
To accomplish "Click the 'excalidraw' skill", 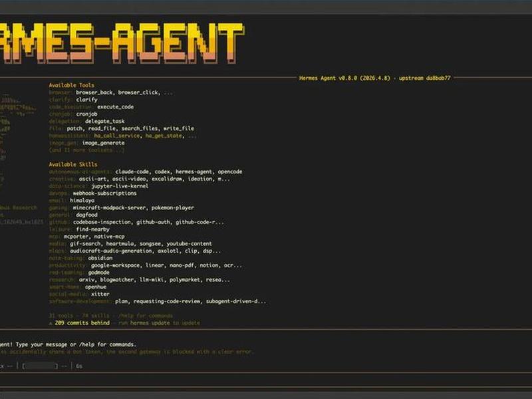I will tap(167, 179).
